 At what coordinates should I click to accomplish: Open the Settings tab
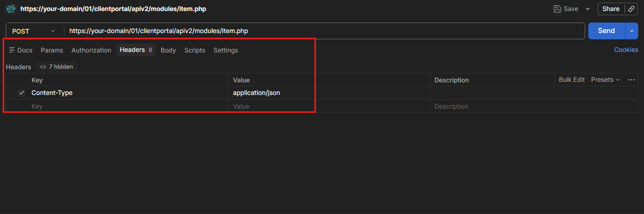click(226, 50)
